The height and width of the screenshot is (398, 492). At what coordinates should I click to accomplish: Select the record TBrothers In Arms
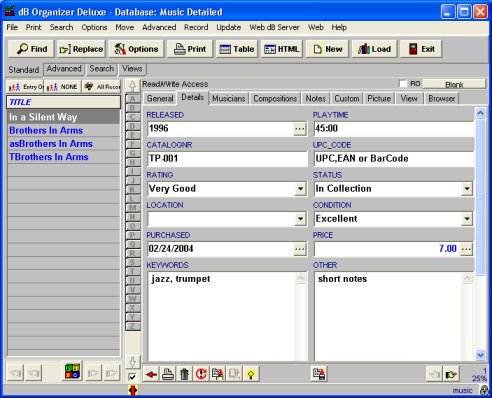[63, 157]
